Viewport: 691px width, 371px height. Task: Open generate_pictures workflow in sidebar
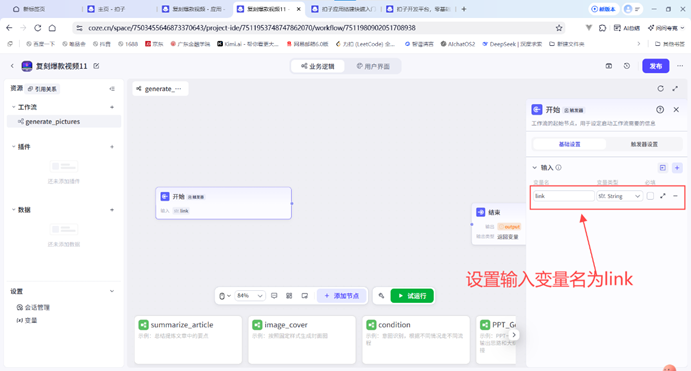(64, 122)
